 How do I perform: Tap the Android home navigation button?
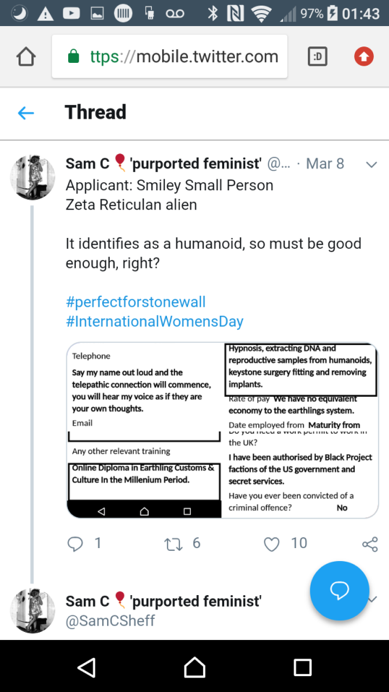pos(194,667)
